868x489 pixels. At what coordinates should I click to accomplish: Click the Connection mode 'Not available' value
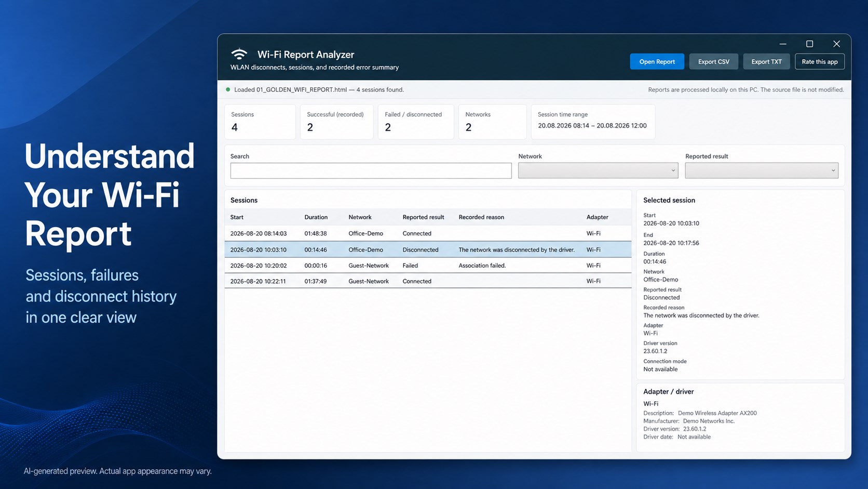660,369
